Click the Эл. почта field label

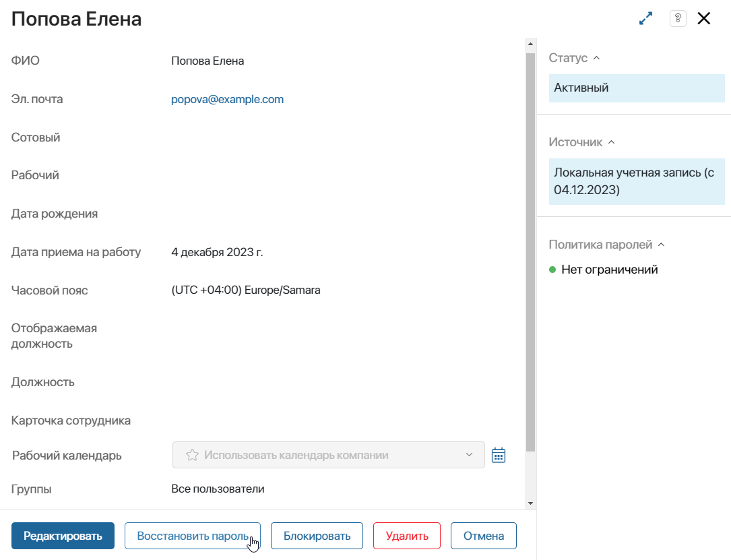37,99
